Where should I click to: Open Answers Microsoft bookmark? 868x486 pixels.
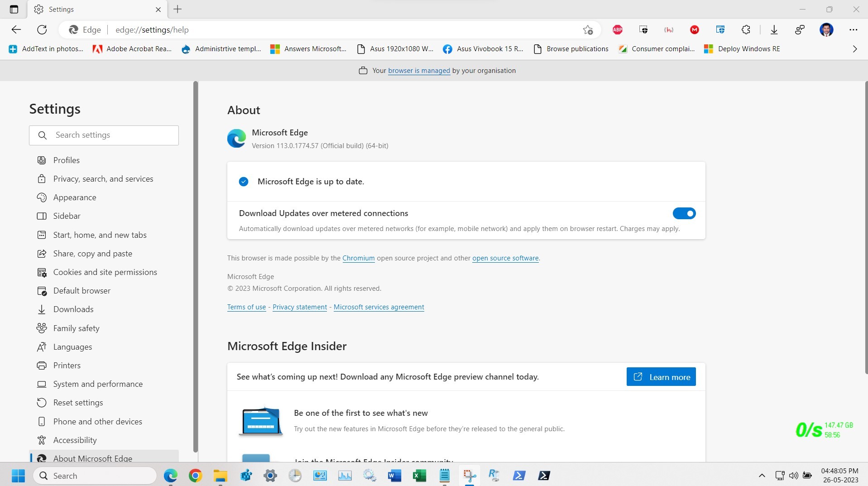pos(308,49)
